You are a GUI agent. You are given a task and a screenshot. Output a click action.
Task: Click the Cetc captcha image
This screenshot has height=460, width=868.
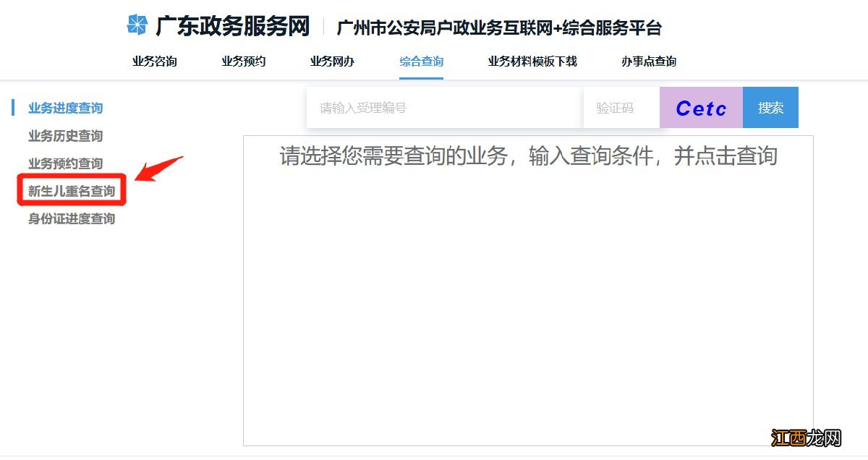click(x=700, y=107)
